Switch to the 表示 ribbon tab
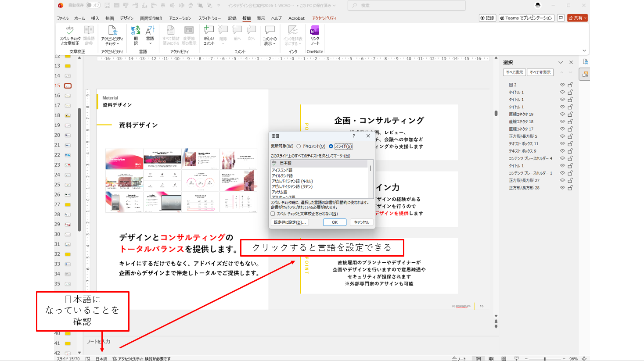The width and height of the screenshot is (644, 361). (261, 18)
